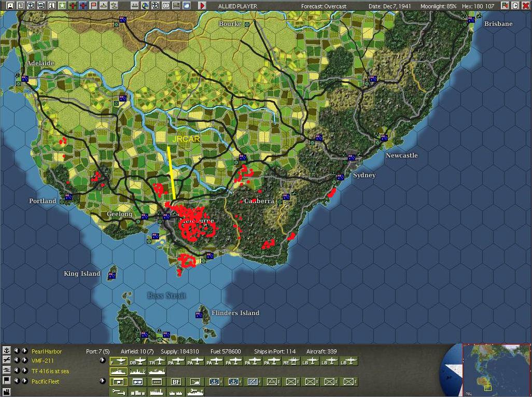Click the Newcastle label on the map
The height and width of the screenshot is (397, 532).
tap(401, 155)
